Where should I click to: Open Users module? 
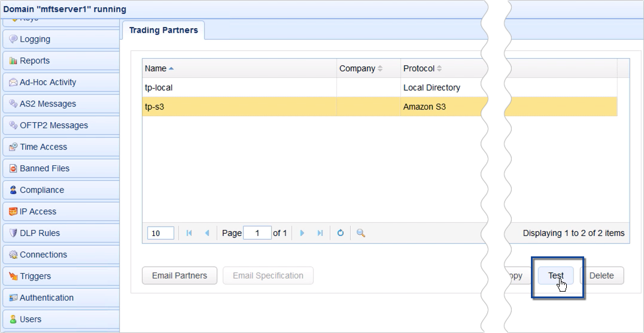click(x=61, y=319)
